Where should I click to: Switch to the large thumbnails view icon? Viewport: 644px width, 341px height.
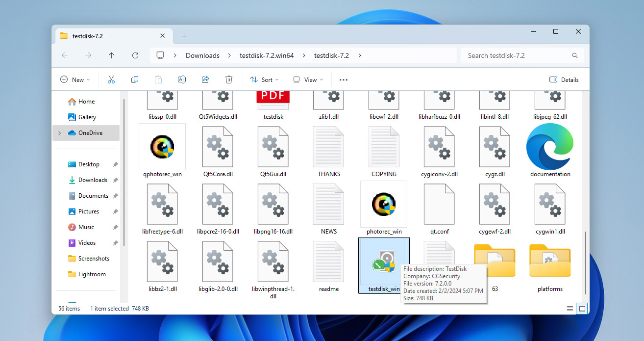point(582,309)
